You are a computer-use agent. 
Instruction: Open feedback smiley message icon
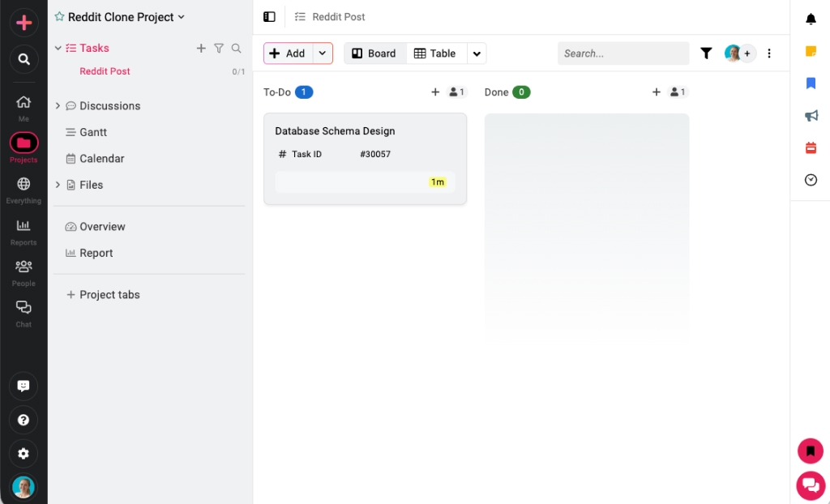click(24, 386)
